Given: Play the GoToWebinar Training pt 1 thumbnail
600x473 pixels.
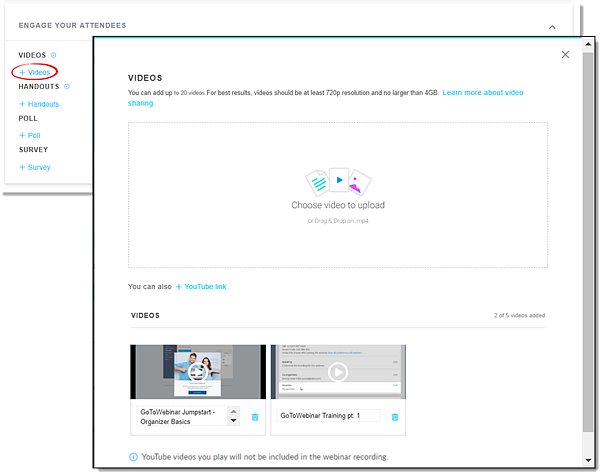Looking at the screenshot, I should (338, 372).
